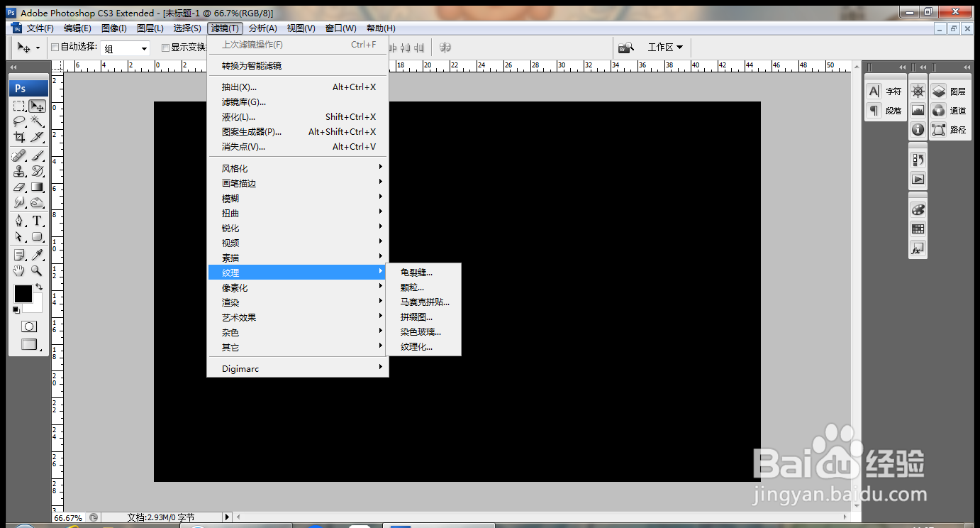Image resolution: width=980 pixels, height=528 pixels.
Task: Open the Navigator panel icon
Action: [918, 92]
